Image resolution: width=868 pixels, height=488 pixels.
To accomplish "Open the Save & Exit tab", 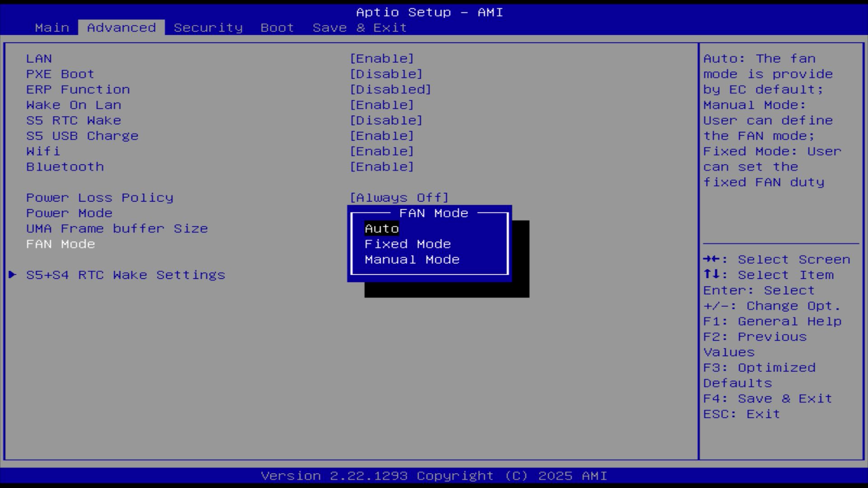I will tap(359, 28).
